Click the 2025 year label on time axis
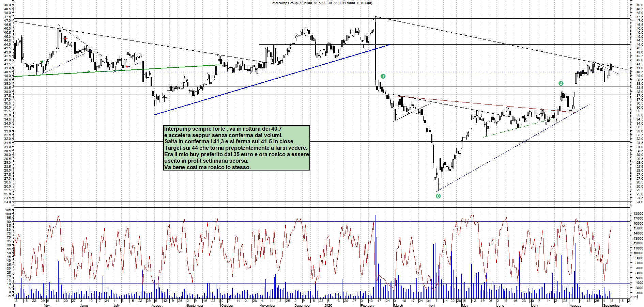644x307 pixels. click(328, 305)
